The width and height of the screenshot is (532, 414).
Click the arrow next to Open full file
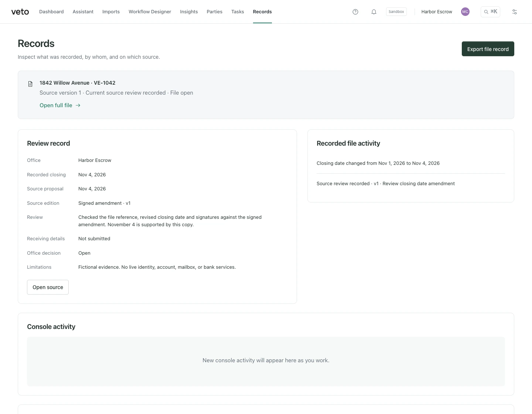[x=78, y=105]
